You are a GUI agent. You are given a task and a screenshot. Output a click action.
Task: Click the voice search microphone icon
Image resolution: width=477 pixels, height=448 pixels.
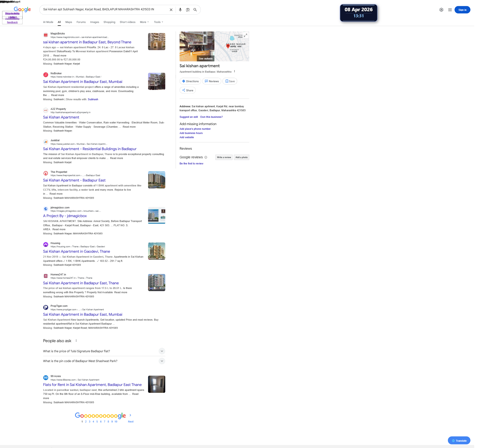[x=181, y=10]
